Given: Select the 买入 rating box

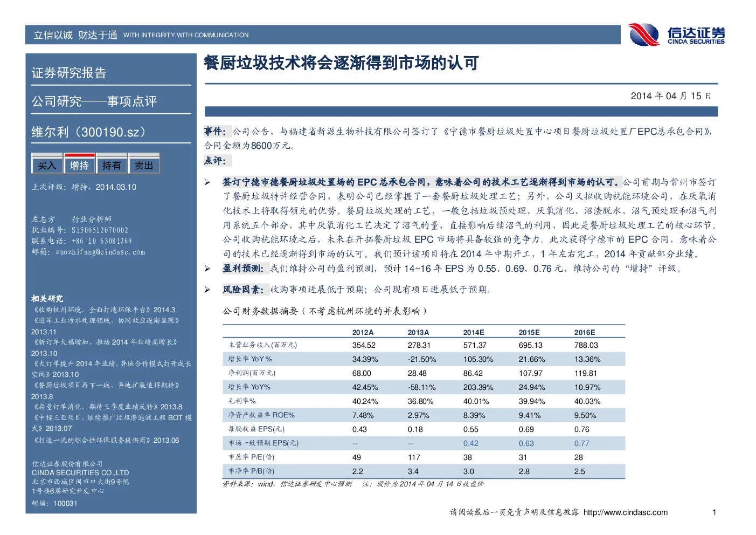Looking at the screenshot, I should [47, 165].
